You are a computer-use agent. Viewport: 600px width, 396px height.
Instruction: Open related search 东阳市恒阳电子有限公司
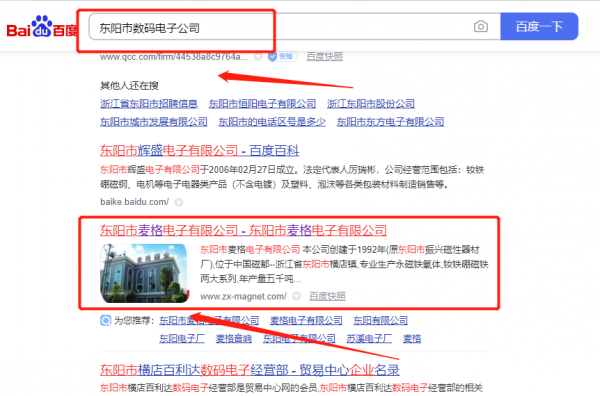point(262,104)
